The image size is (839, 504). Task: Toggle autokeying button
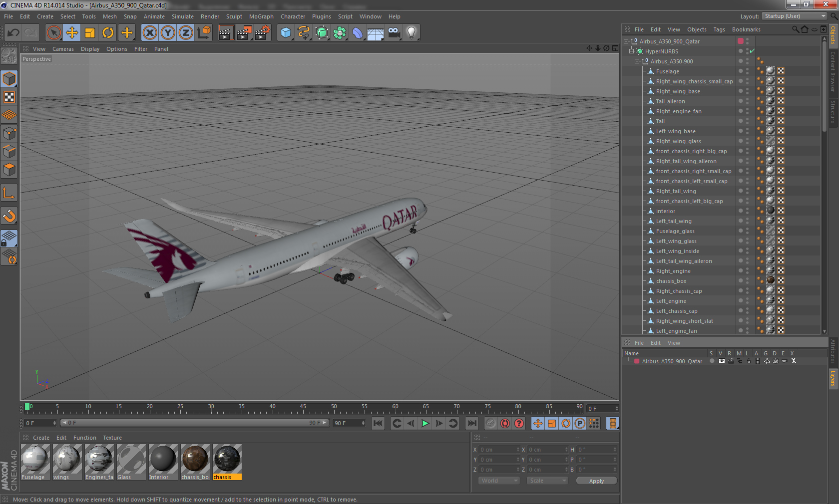(505, 423)
